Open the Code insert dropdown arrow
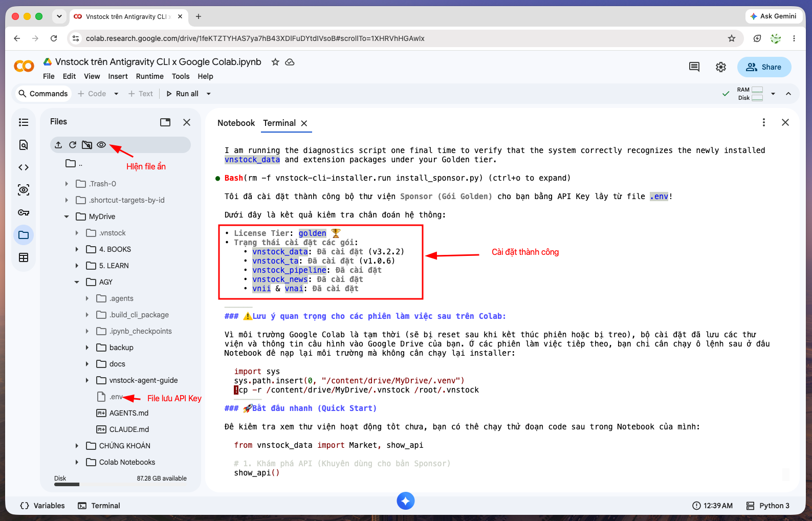The width and height of the screenshot is (812, 521). [x=116, y=94]
